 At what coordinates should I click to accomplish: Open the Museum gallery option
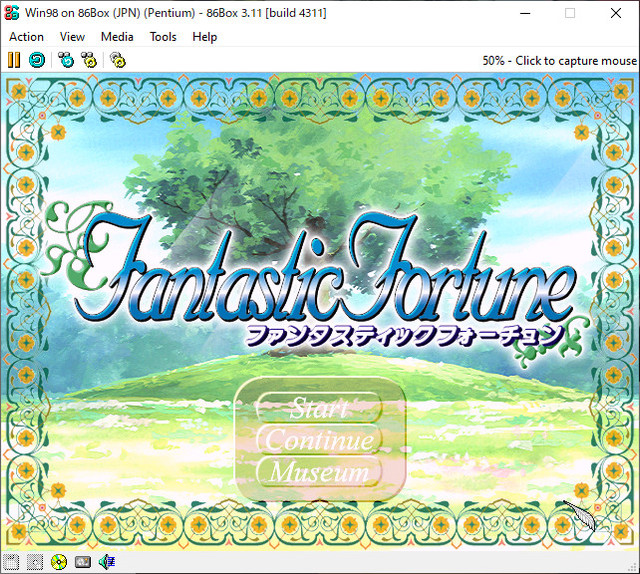click(x=319, y=472)
